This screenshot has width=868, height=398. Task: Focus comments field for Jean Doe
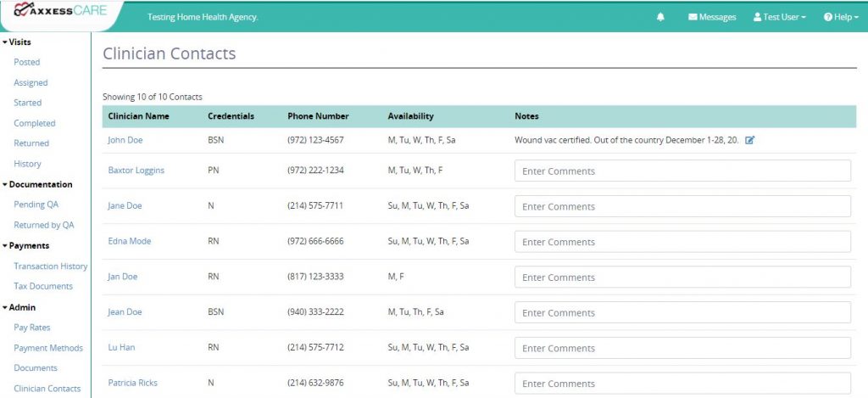pos(682,312)
